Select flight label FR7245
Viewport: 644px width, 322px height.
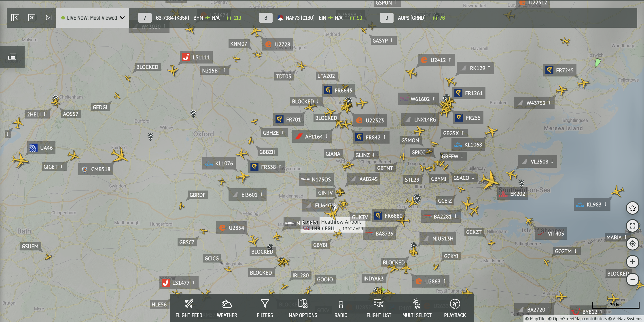pyautogui.click(x=560, y=70)
